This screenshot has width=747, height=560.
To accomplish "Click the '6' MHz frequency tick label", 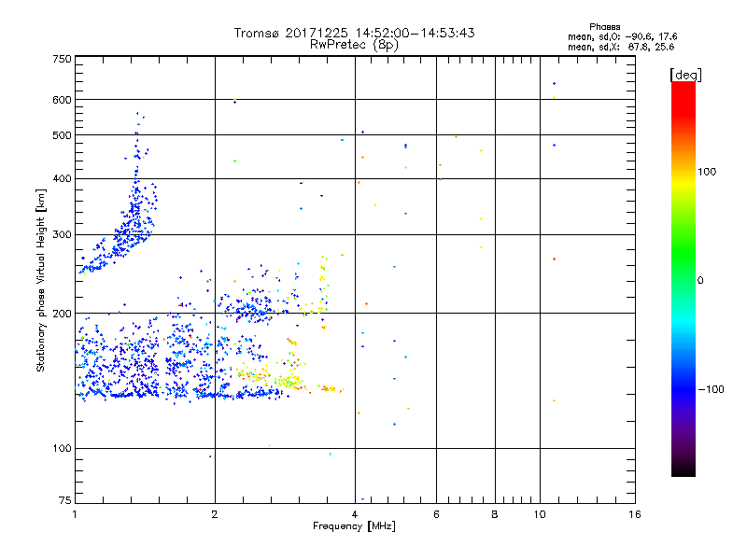I will pos(436,514).
